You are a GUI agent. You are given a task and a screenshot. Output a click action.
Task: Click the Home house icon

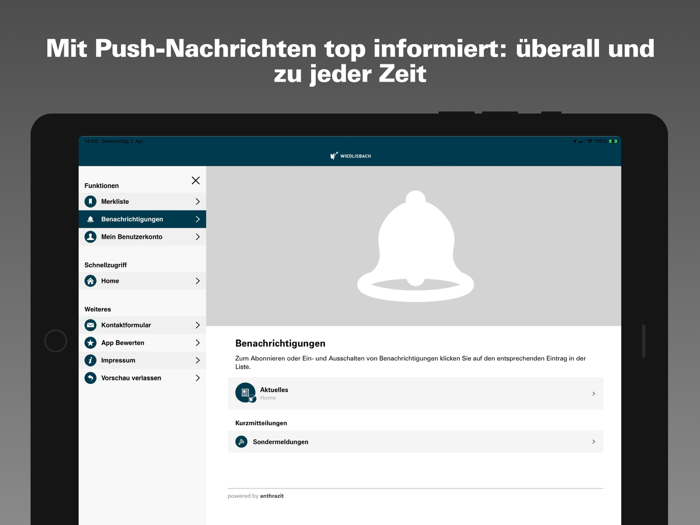pyautogui.click(x=90, y=281)
